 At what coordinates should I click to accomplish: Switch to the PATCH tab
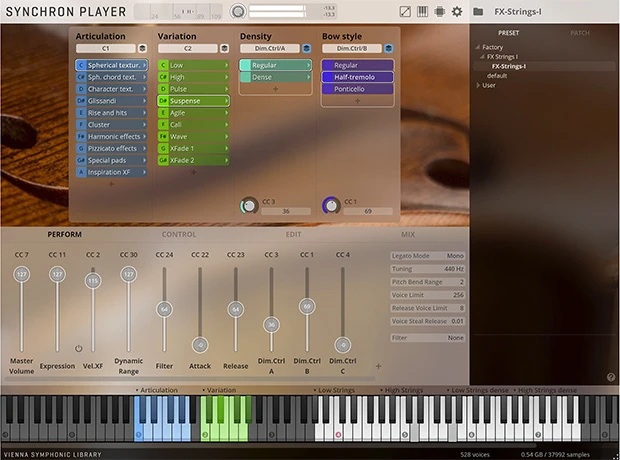[580, 33]
